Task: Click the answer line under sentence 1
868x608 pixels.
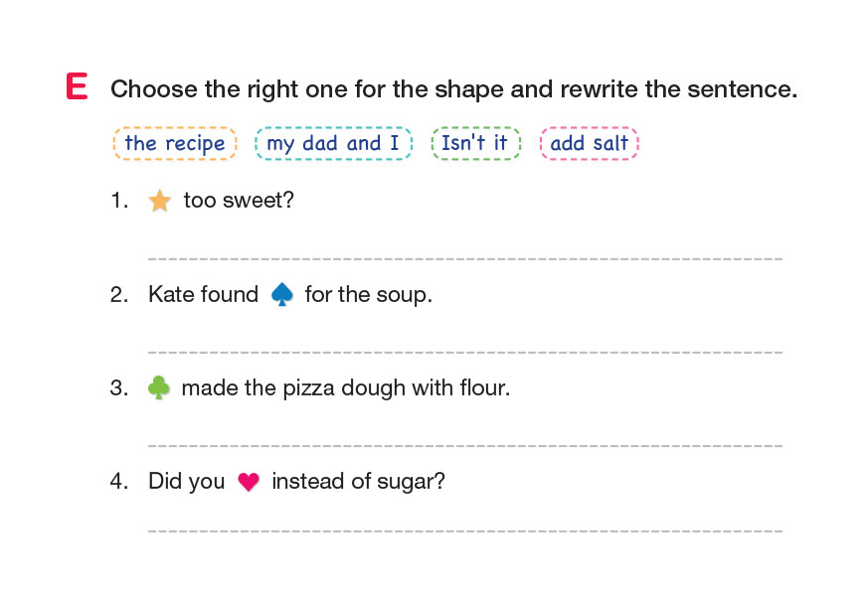Action: point(464,257)
